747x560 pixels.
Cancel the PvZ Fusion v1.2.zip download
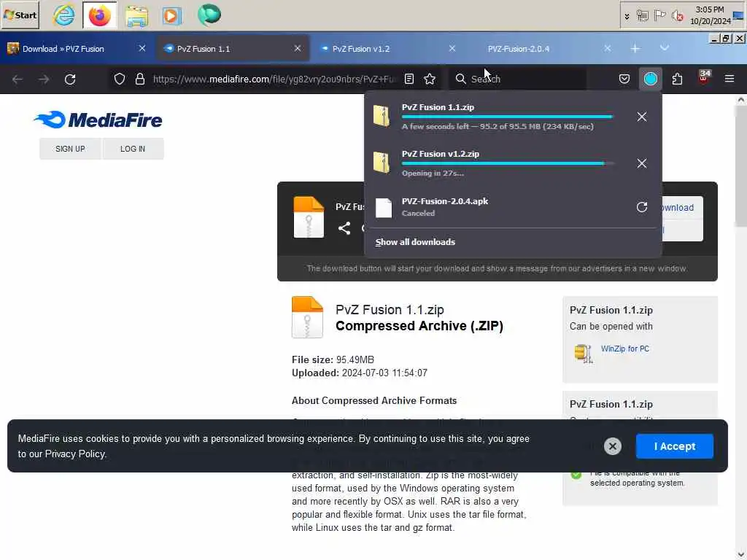pyautogui.click(x=642, y=163)
